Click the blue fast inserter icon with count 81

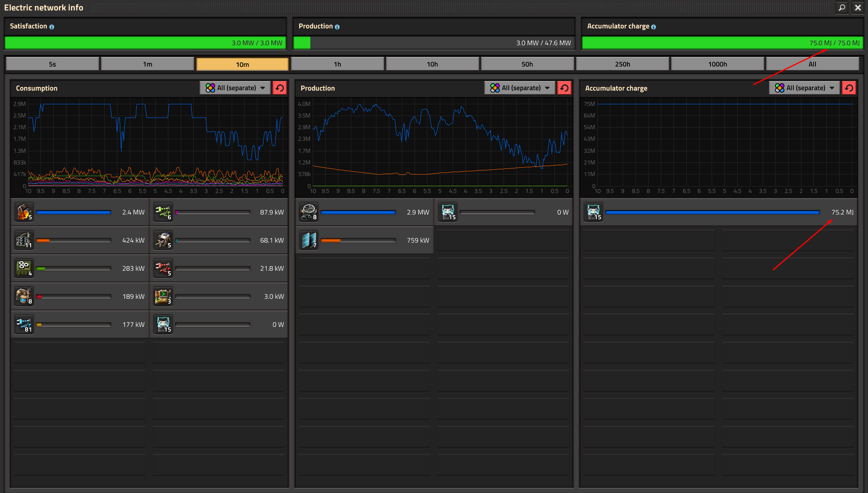[24, 325]
